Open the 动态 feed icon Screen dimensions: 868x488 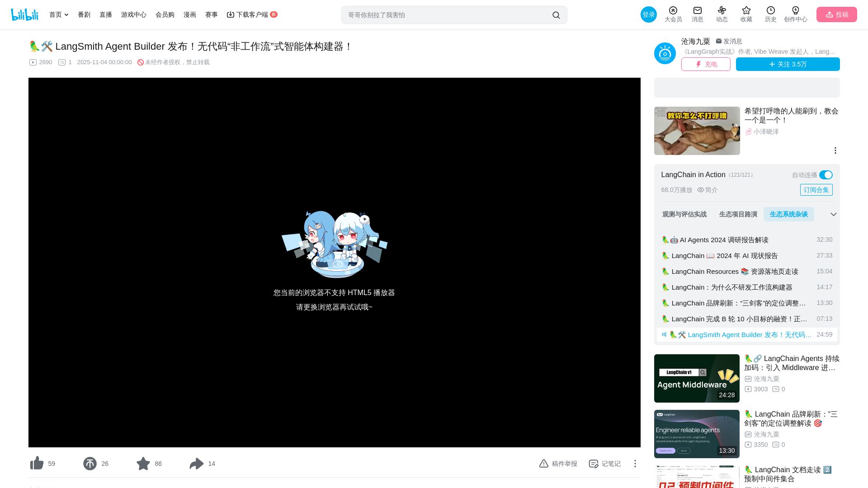(722, 10)
